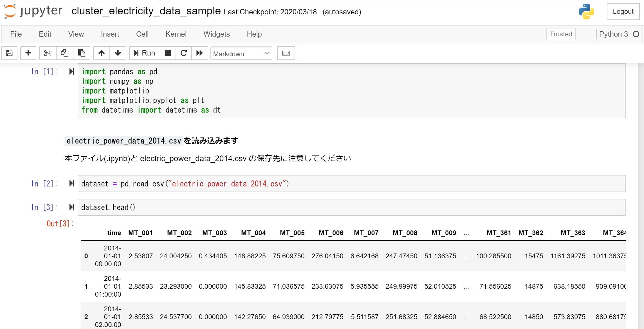Open the Cell menu

142,34
